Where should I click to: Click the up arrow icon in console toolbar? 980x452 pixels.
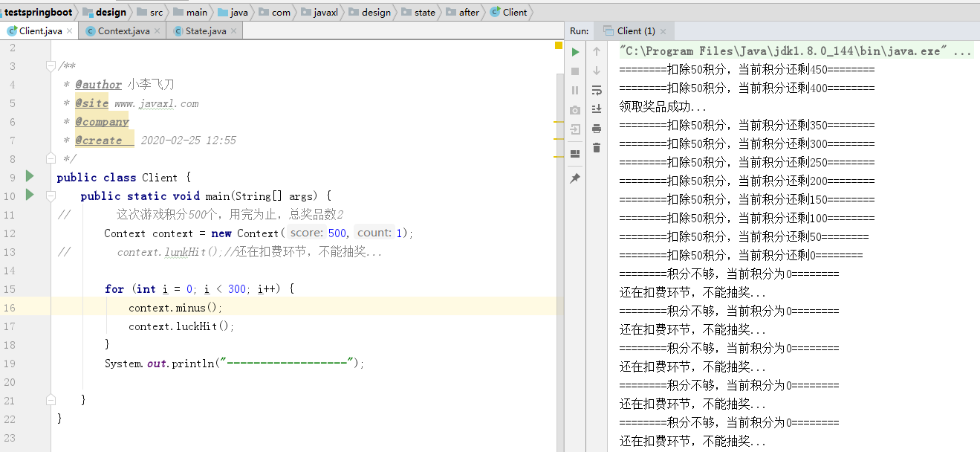(596, 52)
